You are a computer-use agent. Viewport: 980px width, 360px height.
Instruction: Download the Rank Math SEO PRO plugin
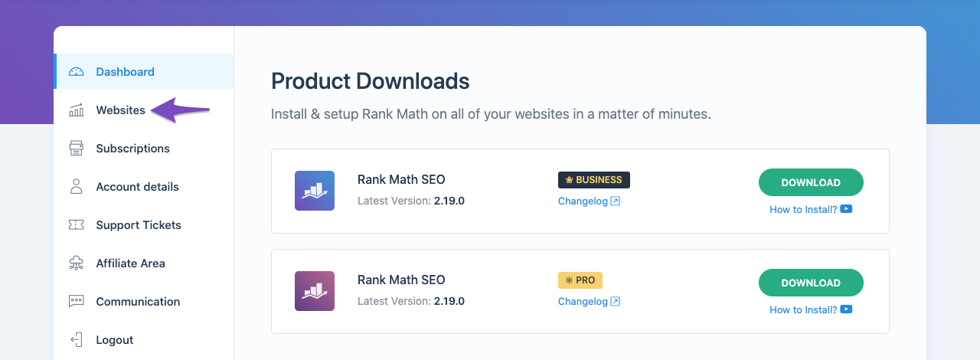pos(811,283)
